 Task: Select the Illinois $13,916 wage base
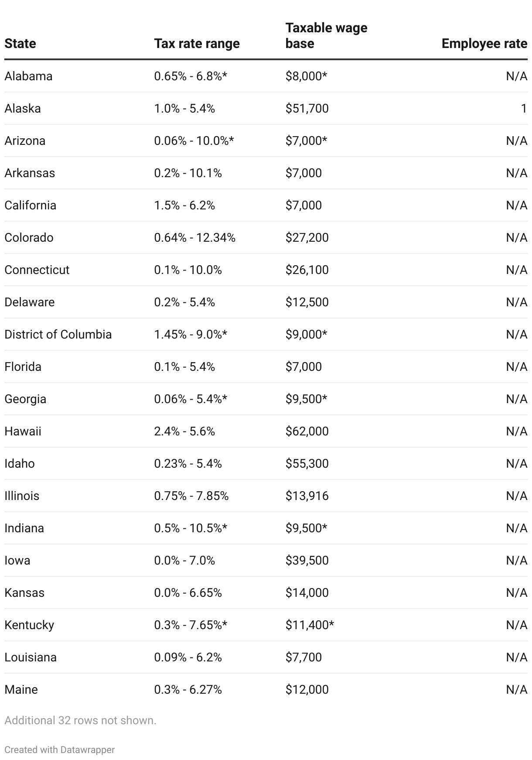tap(307, 496)
